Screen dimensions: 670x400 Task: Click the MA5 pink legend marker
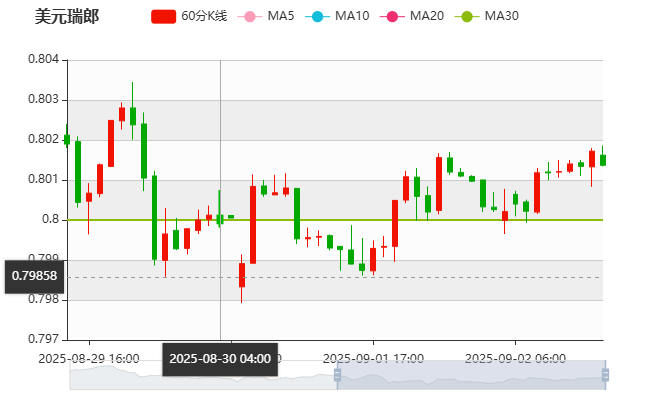pyautogui.click(x=249, y=17)
